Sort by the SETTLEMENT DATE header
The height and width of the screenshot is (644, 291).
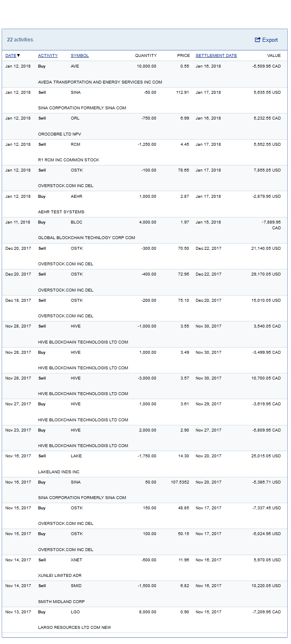point(216,56)
